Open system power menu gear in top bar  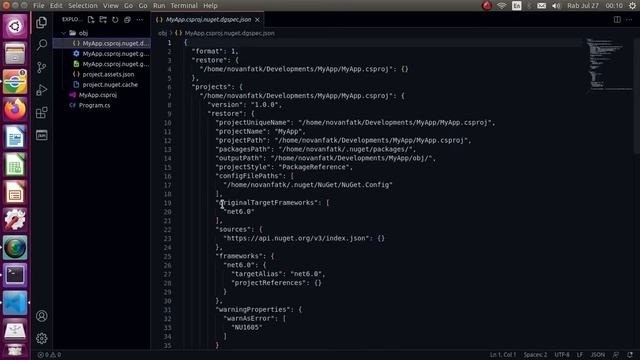click(632, 6)
